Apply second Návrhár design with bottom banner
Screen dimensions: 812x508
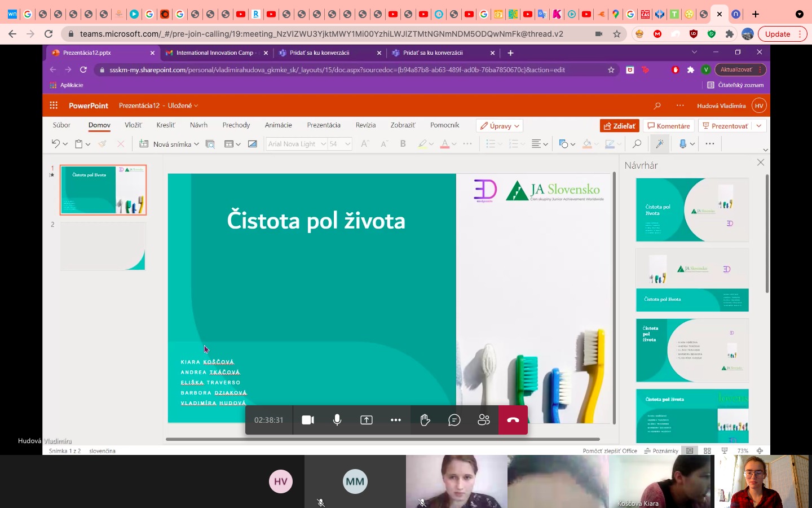coord(692,280)
